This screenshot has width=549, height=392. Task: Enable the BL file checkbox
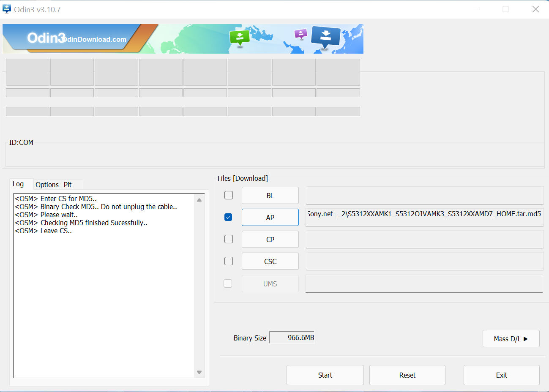click(229, 195)
